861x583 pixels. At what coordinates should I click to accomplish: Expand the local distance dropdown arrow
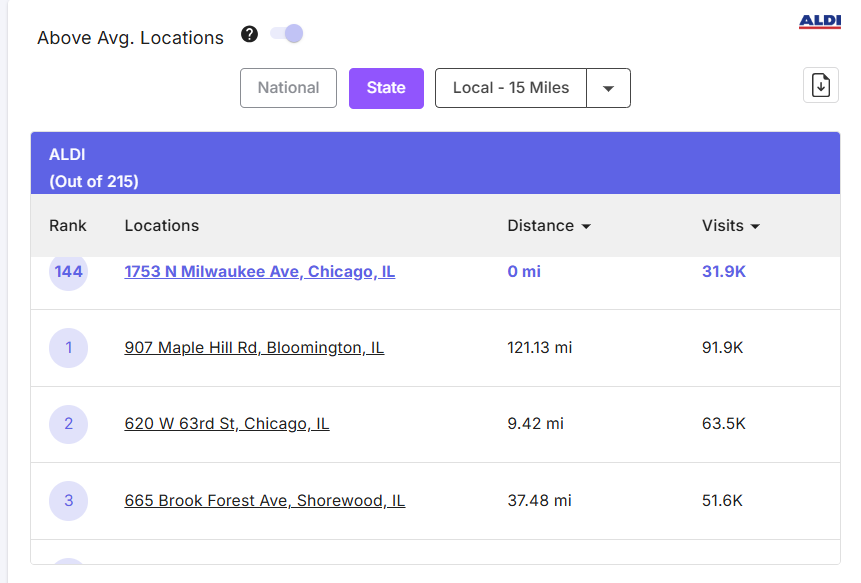tap(608, 88)
